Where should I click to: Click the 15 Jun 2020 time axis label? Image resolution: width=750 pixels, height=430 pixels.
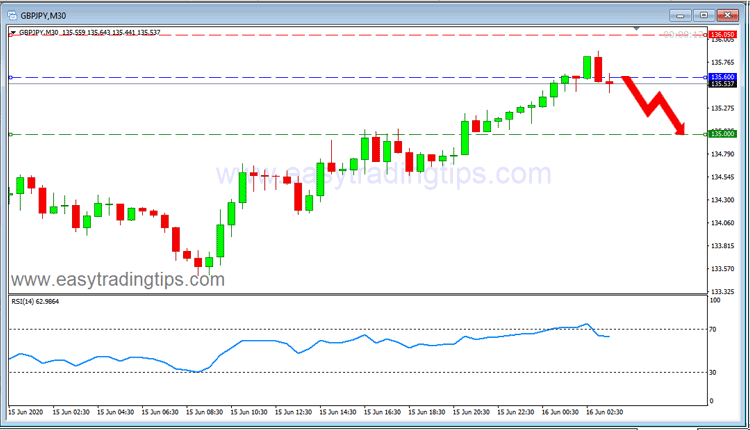(x=27, y=411)
